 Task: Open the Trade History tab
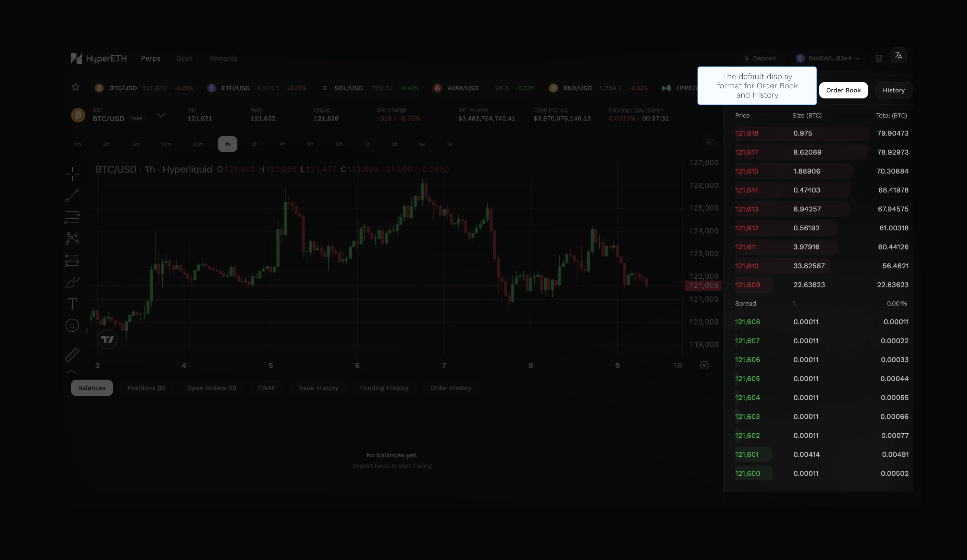point(317,388)
